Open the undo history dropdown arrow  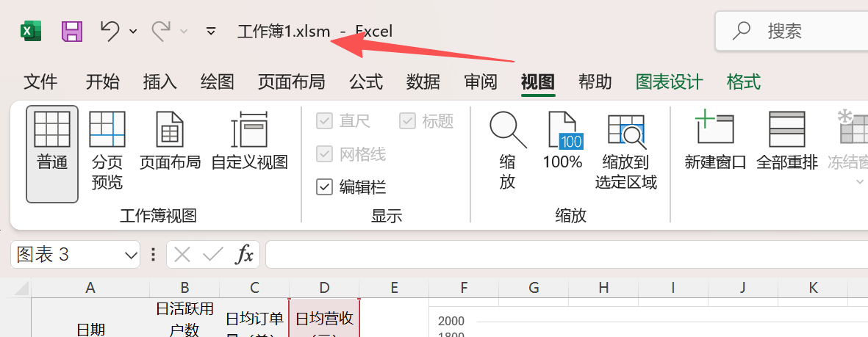[134, 31]
